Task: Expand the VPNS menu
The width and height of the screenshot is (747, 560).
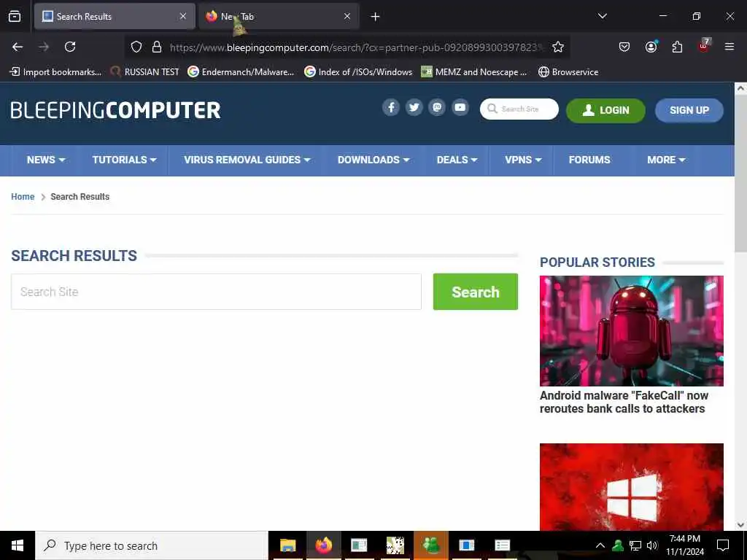Action: click(523, 160)
